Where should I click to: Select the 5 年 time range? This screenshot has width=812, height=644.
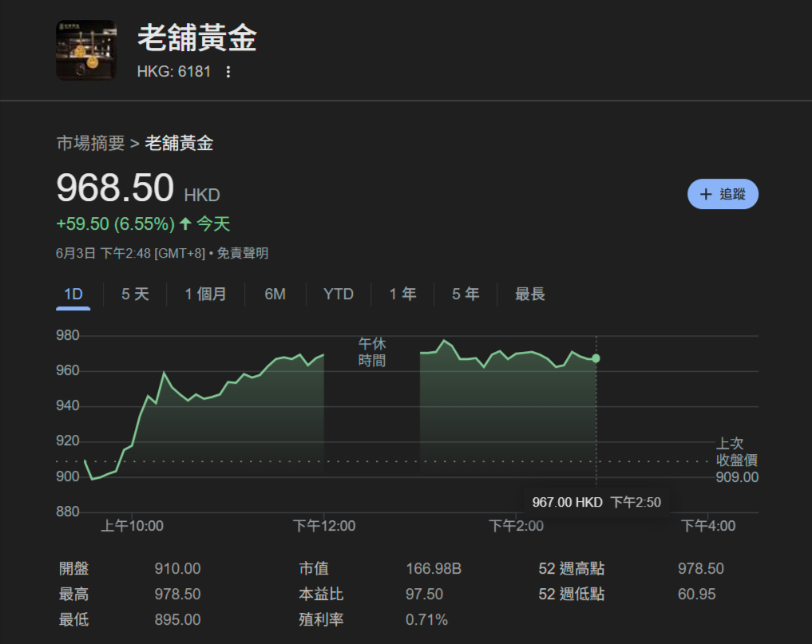click(x=465, y=294)
